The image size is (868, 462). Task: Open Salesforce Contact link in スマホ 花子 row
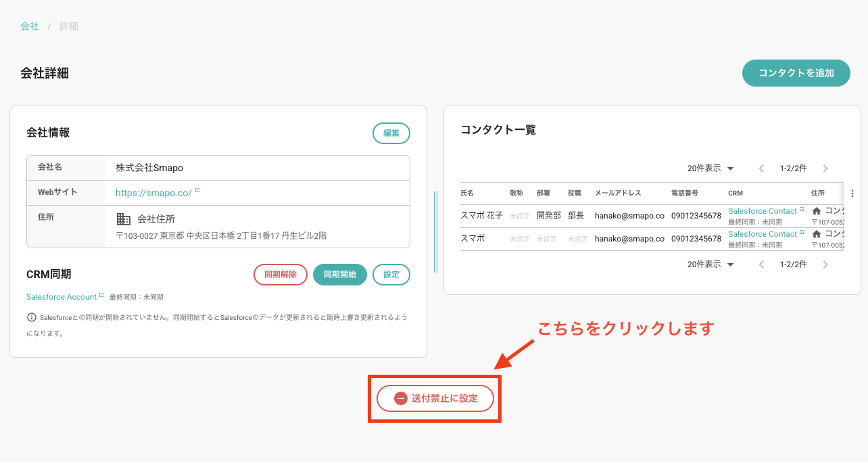click(763, 211)
